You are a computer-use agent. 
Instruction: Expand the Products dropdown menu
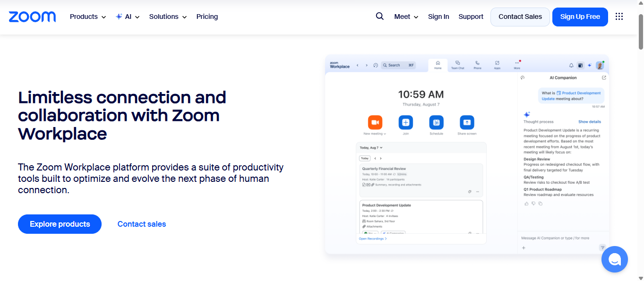(87, 17)
